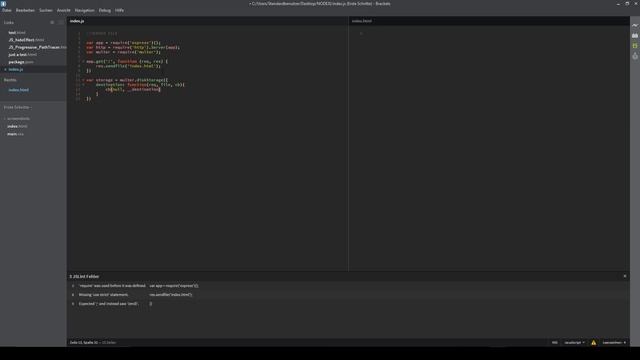Open the Erste Schritte project dropdown

click(18, 107)
